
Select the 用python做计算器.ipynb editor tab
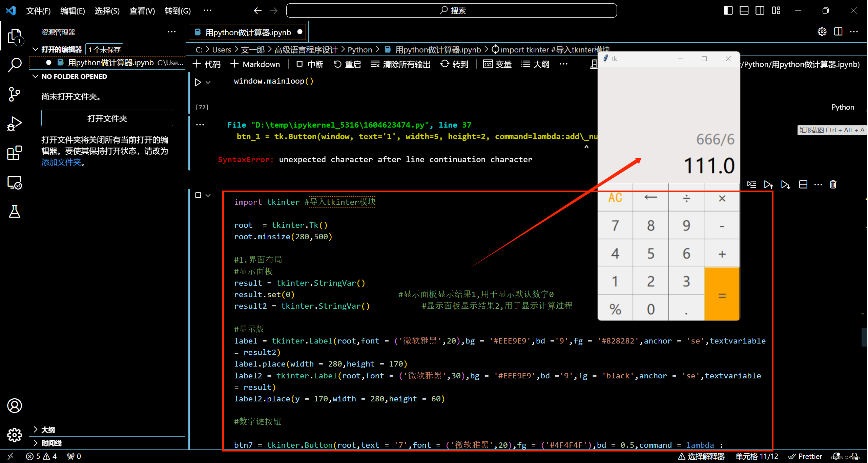247,32
